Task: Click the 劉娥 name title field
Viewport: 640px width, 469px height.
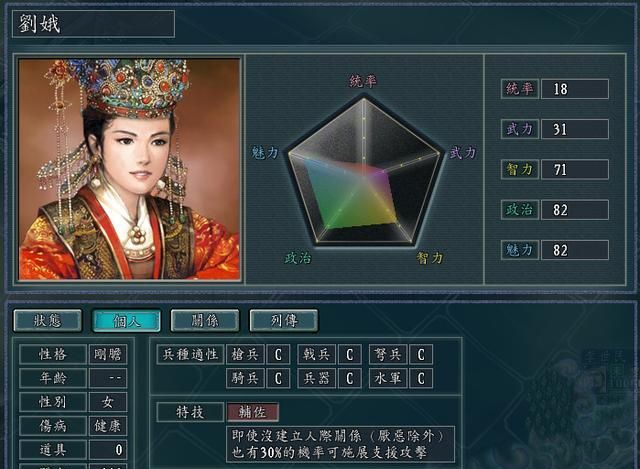Action: click(93, 24)
